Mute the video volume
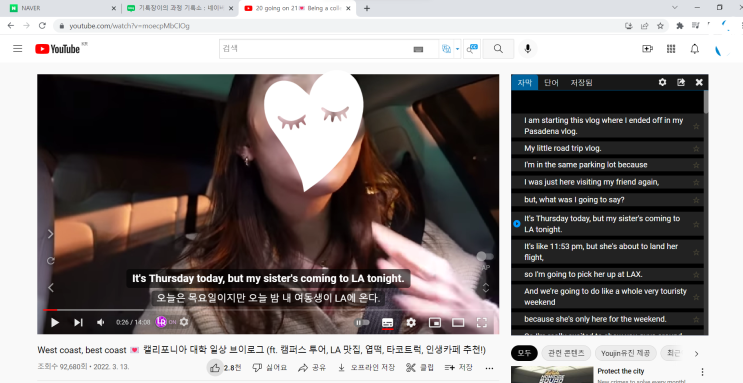The width and height of the screenshot is (743, 383). point(100,322)
